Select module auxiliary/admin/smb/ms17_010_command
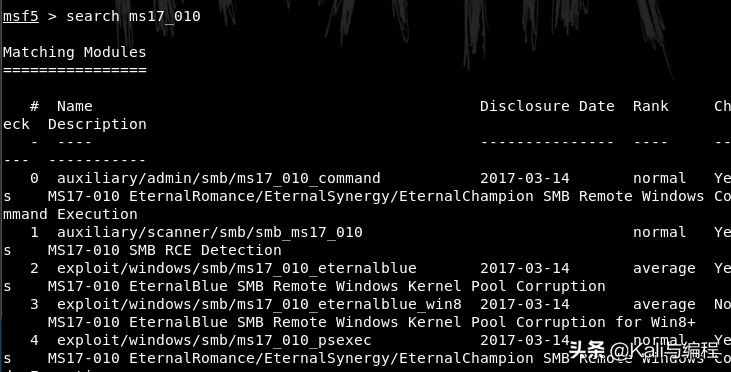Screen dimensions: 731x372 point(219,179)
